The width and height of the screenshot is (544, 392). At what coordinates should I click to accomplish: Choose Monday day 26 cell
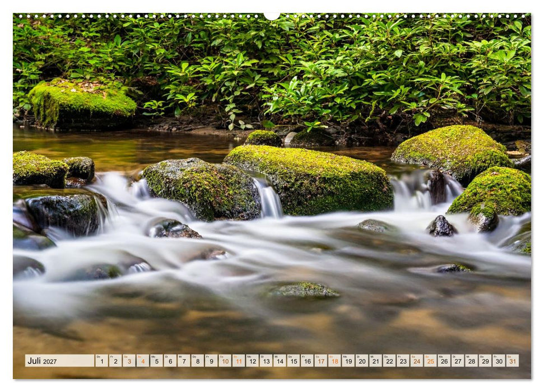tap(444, 361)
